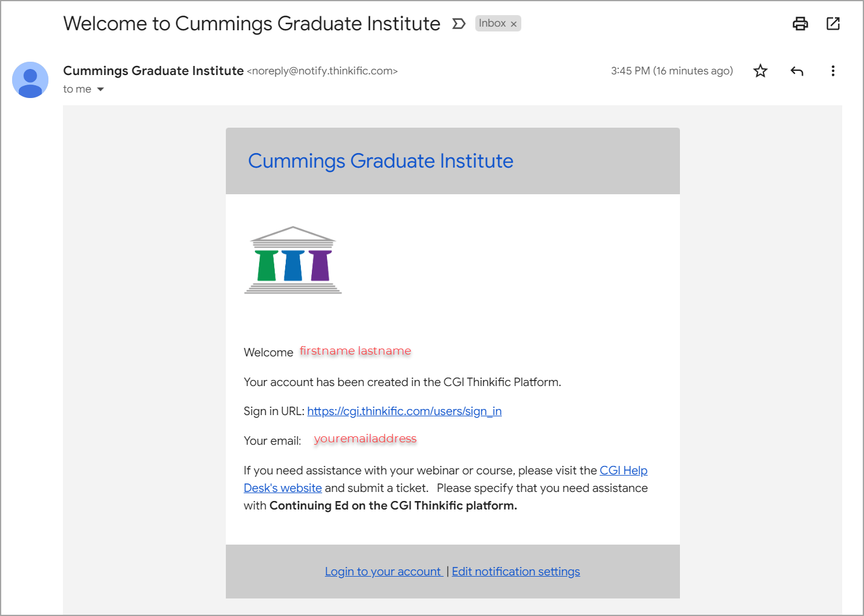Viewport: 864px width, 616px height.
Task: Click the '3:45 PM' timestamp
Action: click(x=629, y=71)
